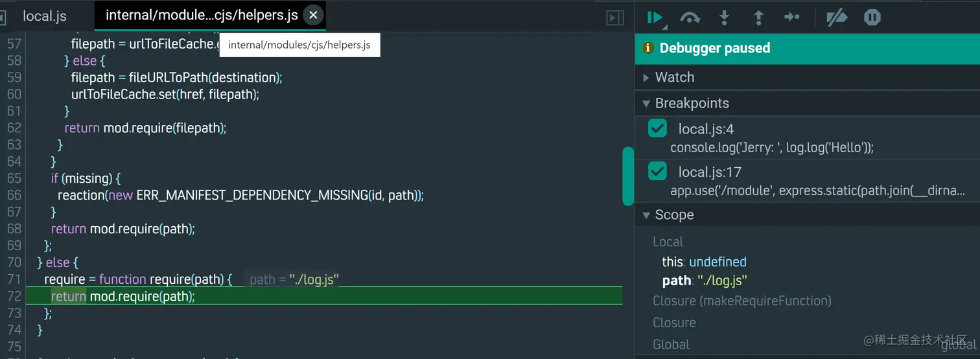Step over next function call
Viewport: 980px width, 359px height.
690,17
